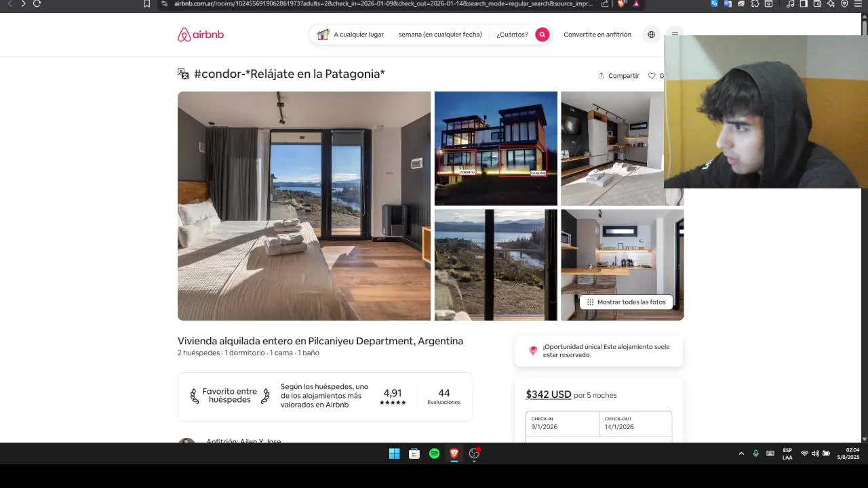Open Brave Shields lion icon

coord(621,3)
